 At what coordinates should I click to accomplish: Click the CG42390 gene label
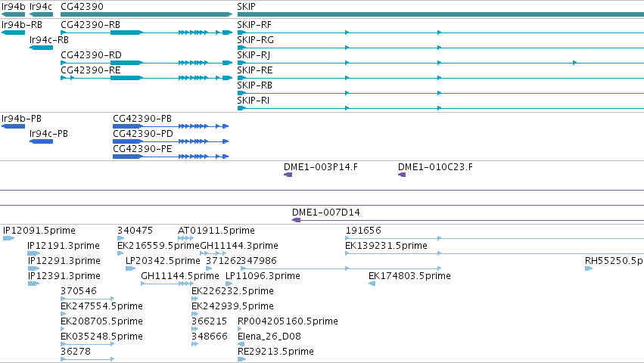(82, 7)
